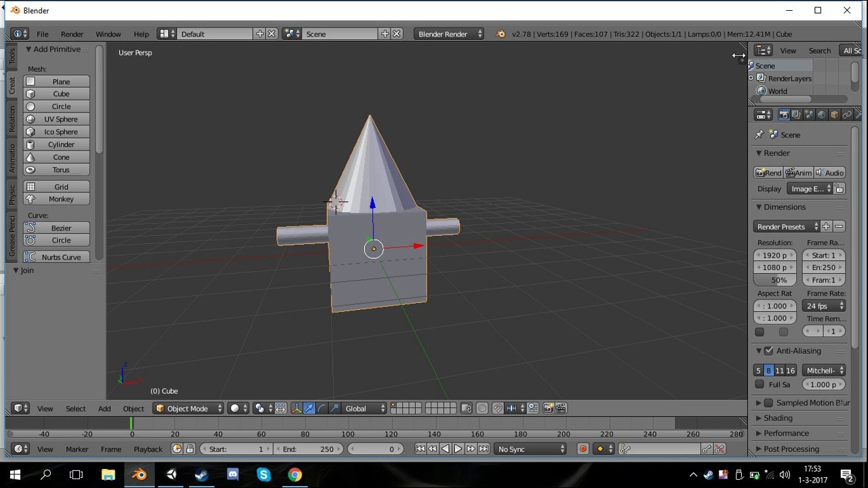Image resolution: width=868 pixels, height=488 pixels.
Task: Select the rotate manipulator arc icon
Action: pos(322,409)
